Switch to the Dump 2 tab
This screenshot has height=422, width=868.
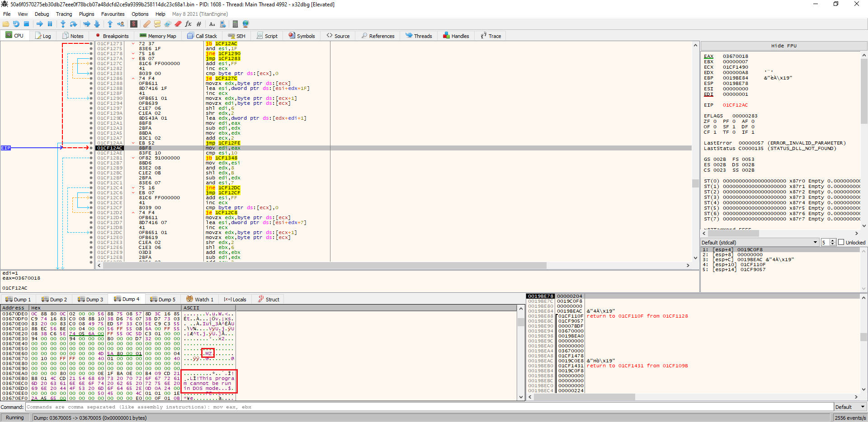[54, 299]
